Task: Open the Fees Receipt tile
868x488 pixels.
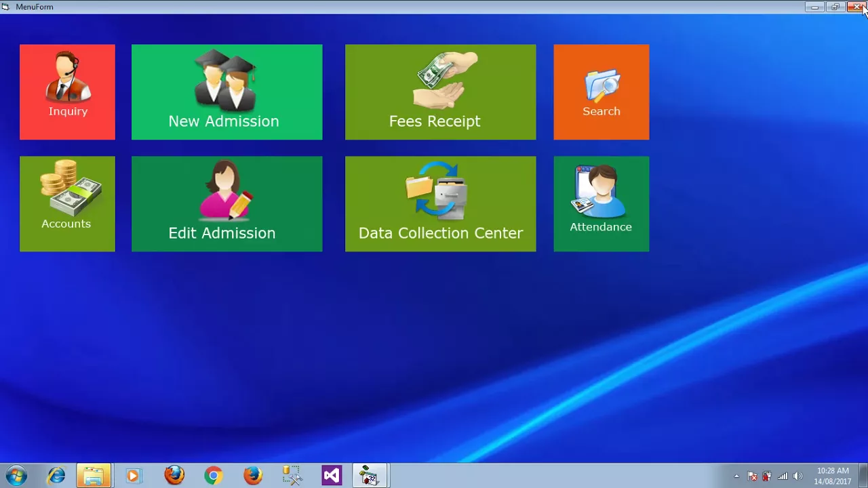Action: (x=440, y=92)
